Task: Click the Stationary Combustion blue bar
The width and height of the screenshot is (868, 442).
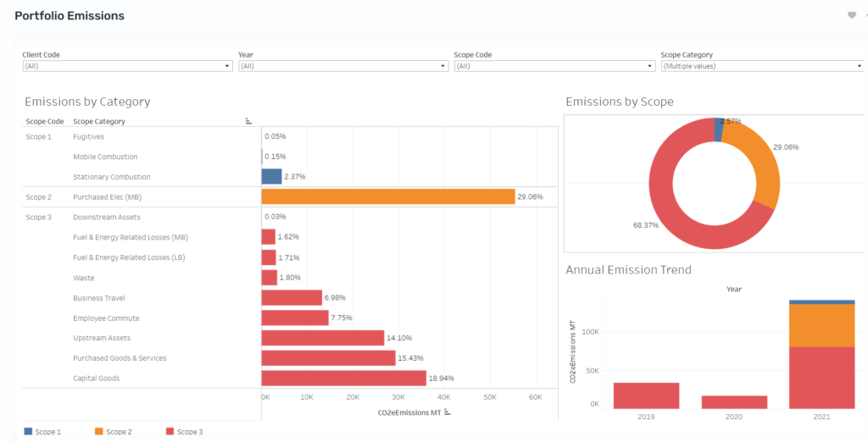Action: point(272,176)
